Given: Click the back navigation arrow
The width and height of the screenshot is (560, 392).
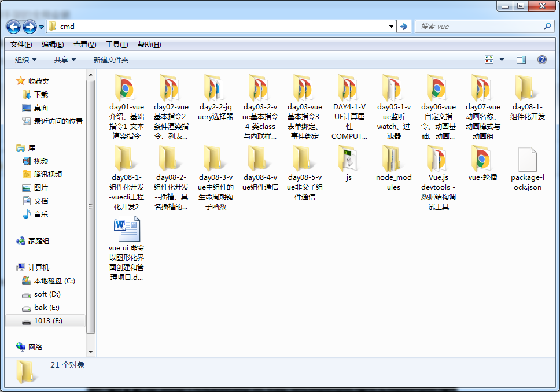Looking at the screenshot, I should (x=13, y=27).
